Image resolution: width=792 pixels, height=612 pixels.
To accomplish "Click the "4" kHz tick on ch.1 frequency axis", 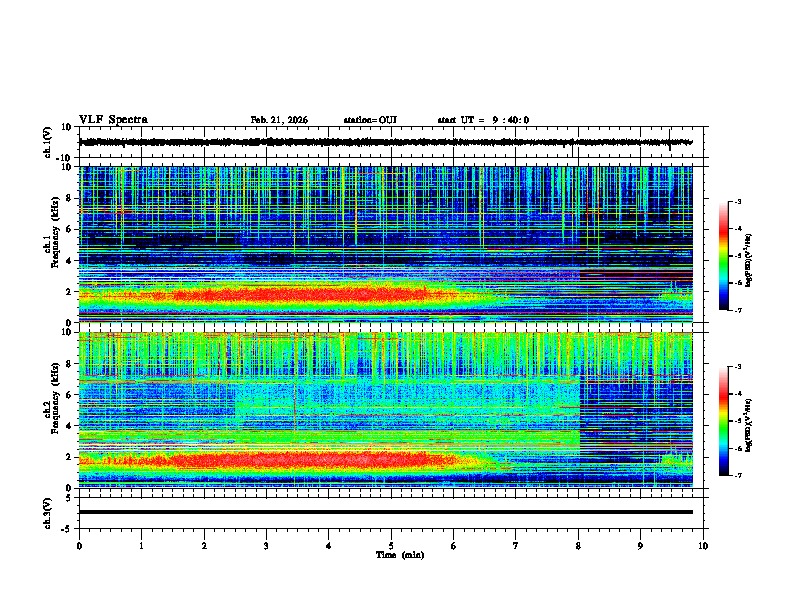I will 70,261.
